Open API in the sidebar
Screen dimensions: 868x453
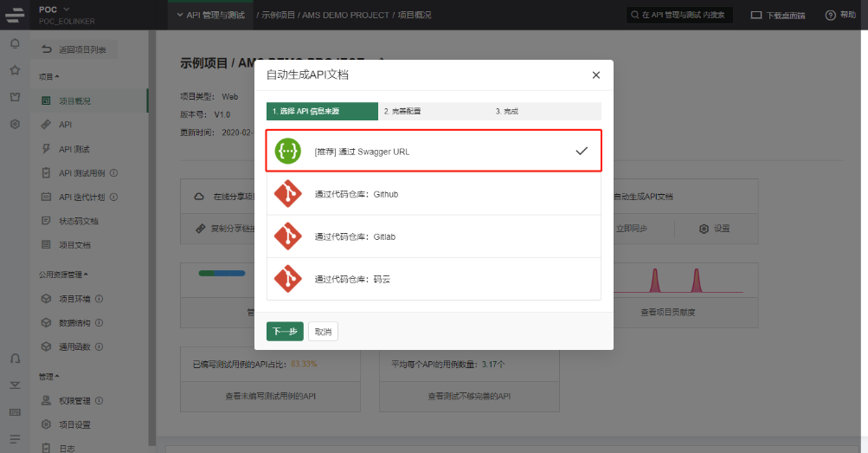(x=89, y=125)
